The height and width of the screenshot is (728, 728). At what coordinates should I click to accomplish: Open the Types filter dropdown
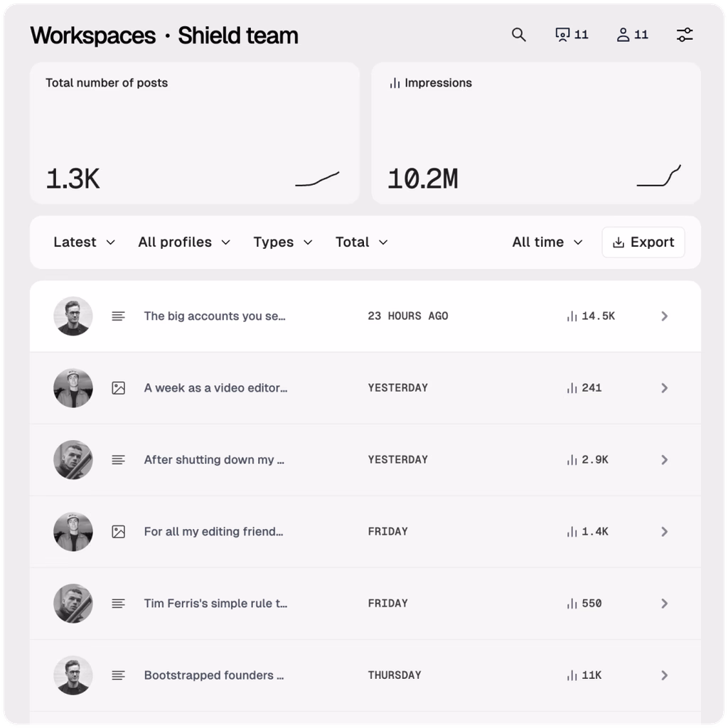coord(282,242)
